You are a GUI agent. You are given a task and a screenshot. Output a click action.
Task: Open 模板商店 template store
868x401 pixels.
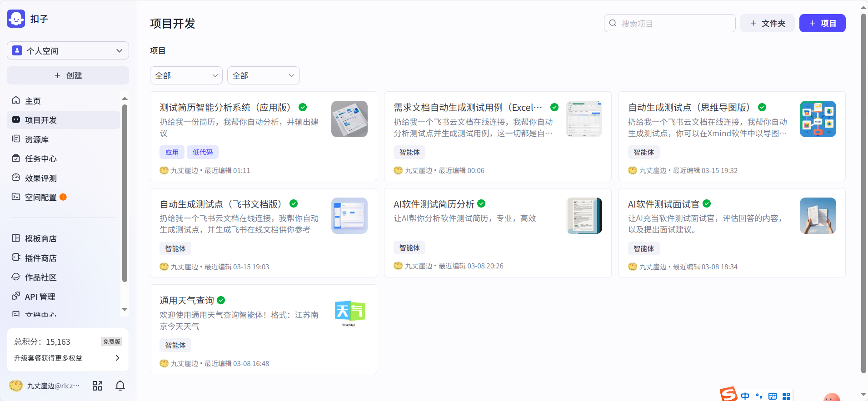pos(40,238)
